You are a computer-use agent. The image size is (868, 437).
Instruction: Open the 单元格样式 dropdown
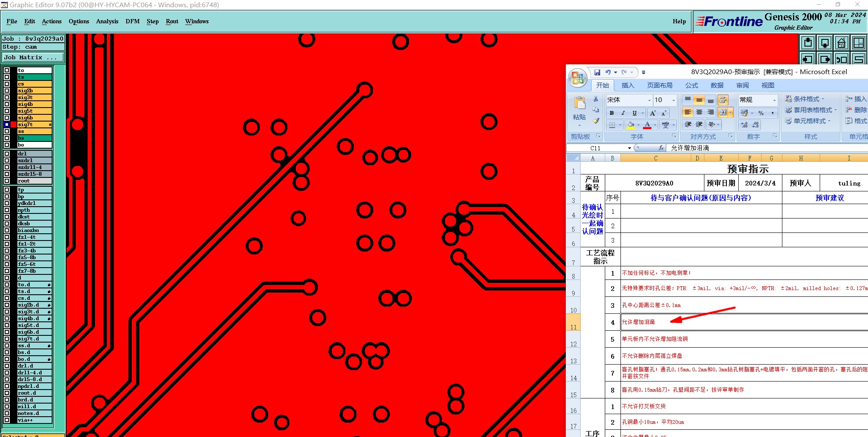pos(808,121)
